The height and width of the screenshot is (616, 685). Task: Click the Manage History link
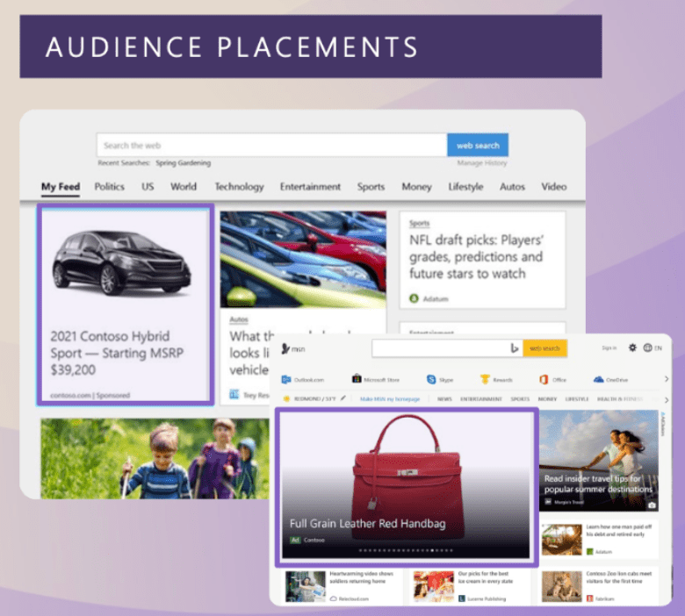(482, 163)
